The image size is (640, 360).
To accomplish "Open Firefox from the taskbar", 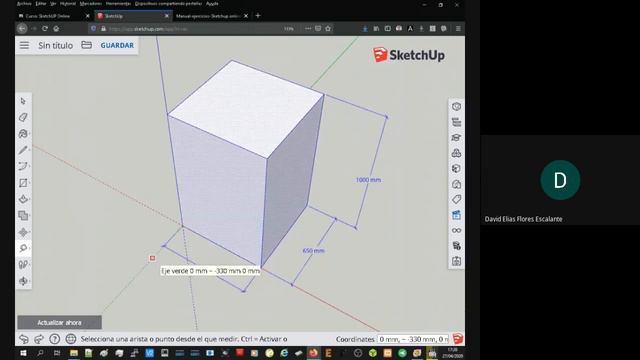I will coord(313,353).
